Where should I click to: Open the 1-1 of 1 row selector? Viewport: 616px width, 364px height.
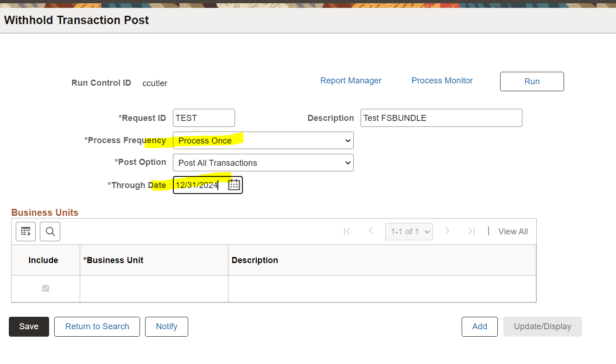click(x=409, y=232)
